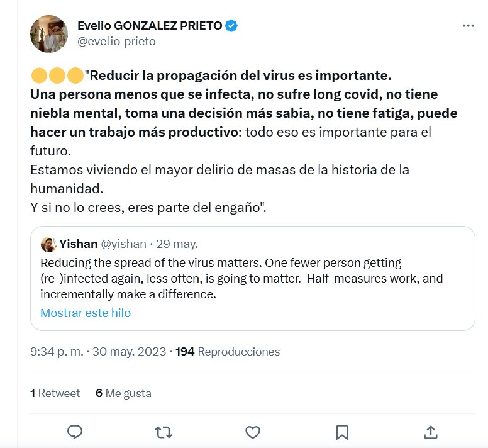The width and height of the screenshot is (488, 448).
Task: Click the blue verified badge
Action: click(x=231, y=26)
